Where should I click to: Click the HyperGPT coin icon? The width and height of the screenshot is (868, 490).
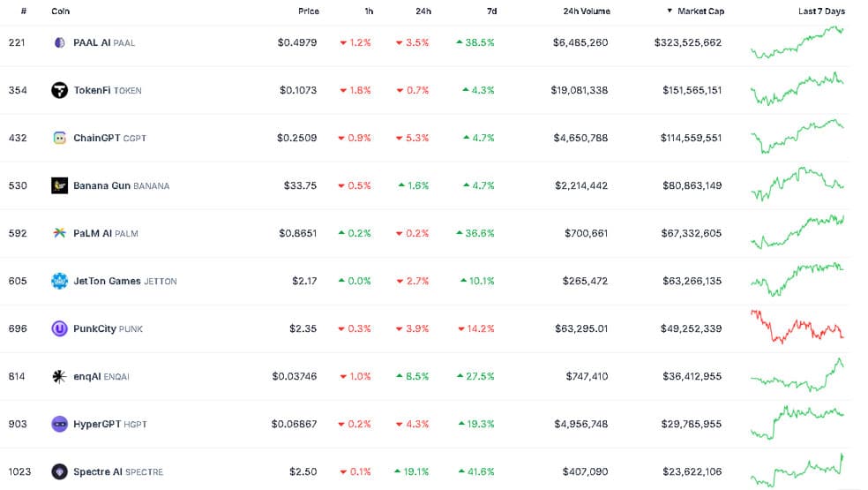pos(59,424)
